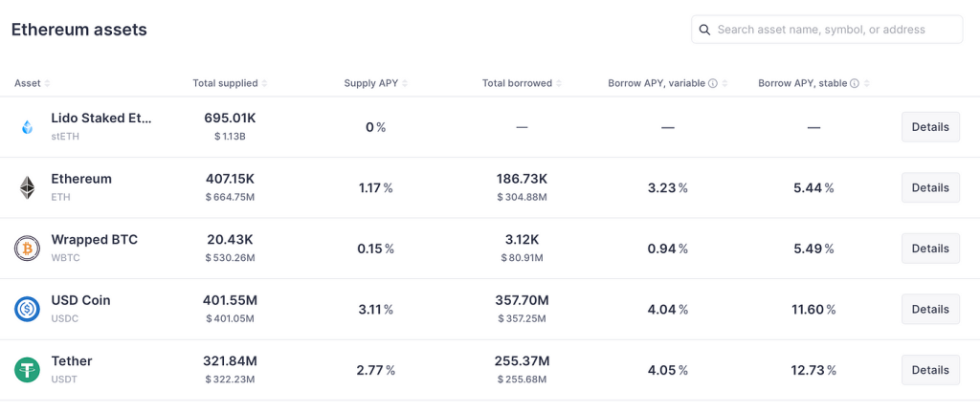Open Details for Tether row

pyautogui.click(x=930, y=370)
